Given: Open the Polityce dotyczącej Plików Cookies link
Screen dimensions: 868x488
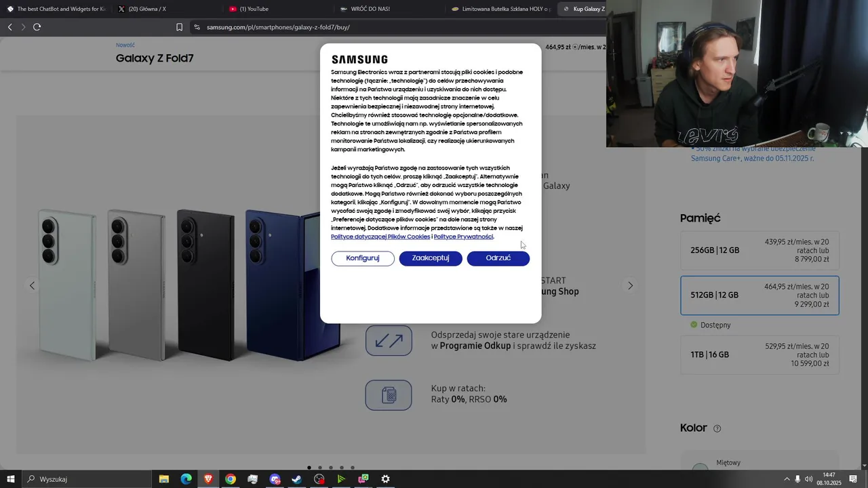Looking at the screenshot, I should [380, 237].
